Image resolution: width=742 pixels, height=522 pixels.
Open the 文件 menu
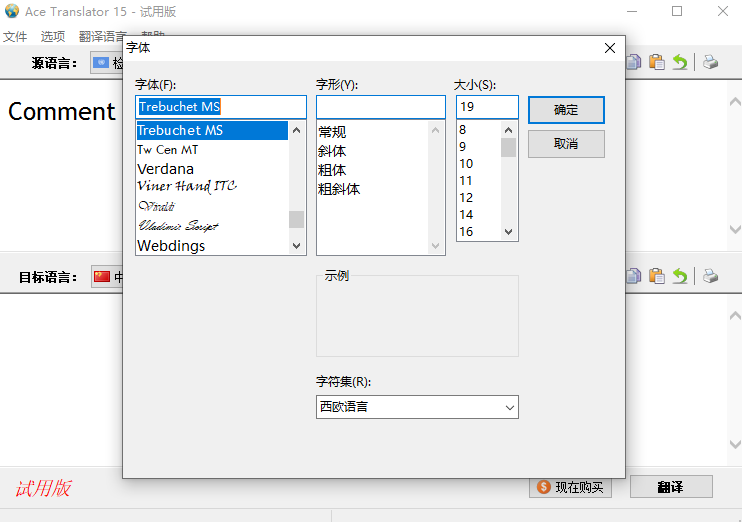point(15,36)
